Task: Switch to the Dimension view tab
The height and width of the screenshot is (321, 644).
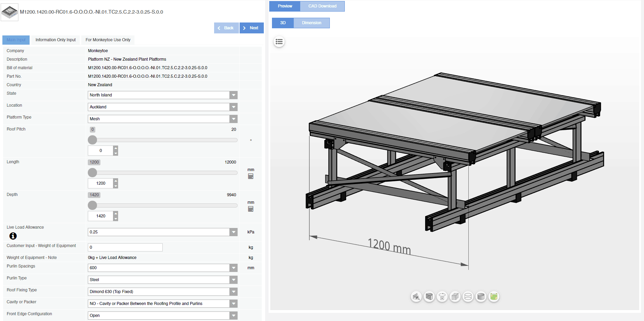Action: point(311,23)
